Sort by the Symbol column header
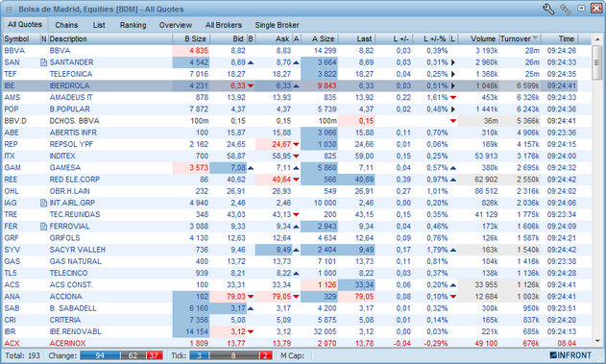This screenshot has height=364, width=606. click(x=22, y=38)
